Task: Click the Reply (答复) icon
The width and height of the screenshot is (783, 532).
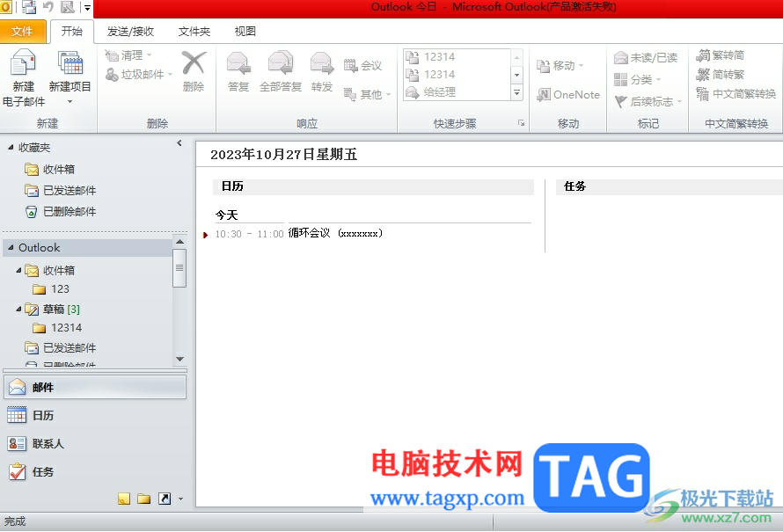Action: 238,63
